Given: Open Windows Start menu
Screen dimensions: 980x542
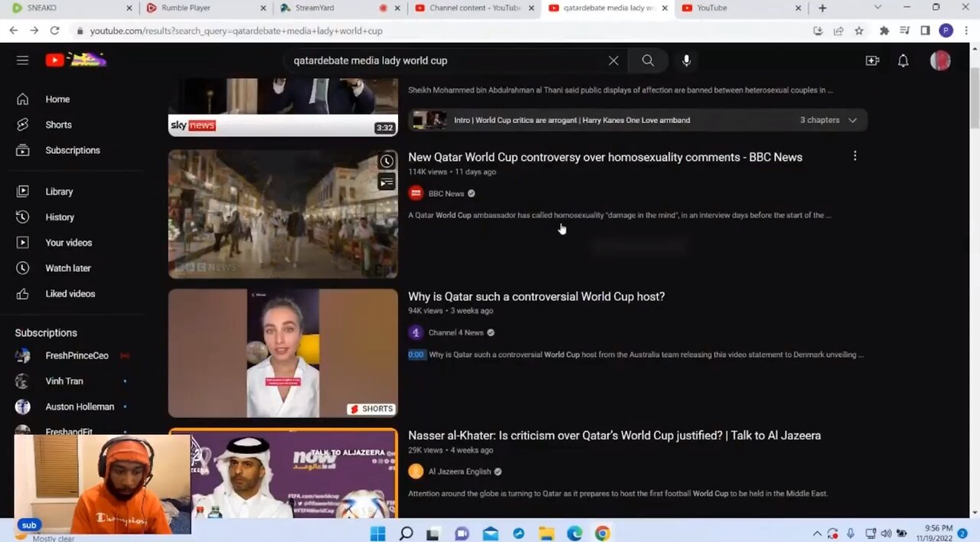Looking at the screenshot, I should tap(378, 533).
